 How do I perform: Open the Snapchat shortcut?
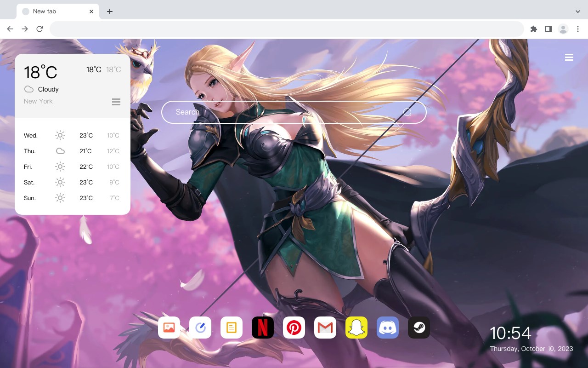(356, 328)
